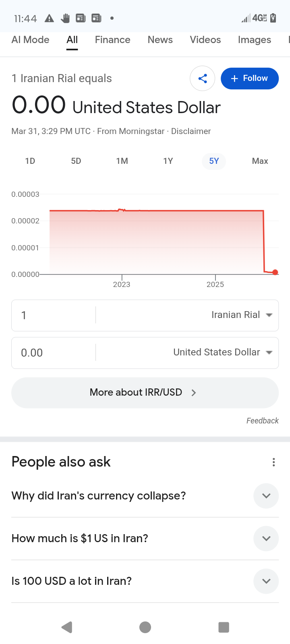Select the 1M chart range
Image resolution: width=290 pixels, height=644 pixels.
122,161
